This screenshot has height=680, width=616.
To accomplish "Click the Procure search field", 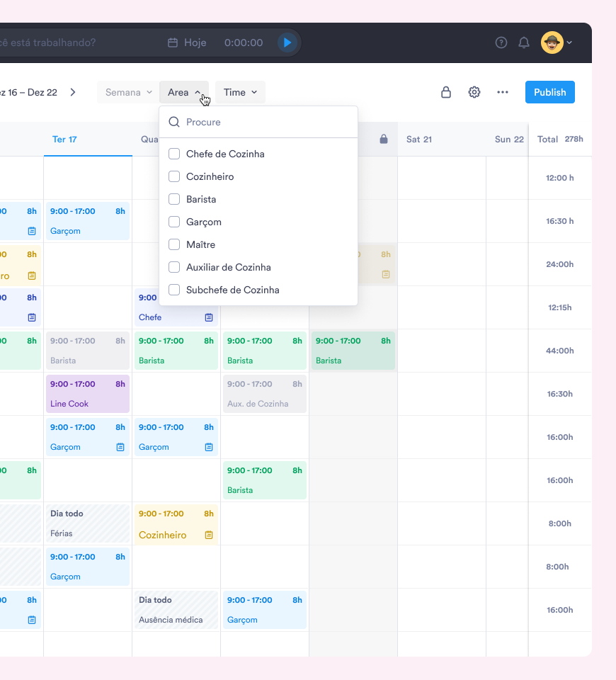I will [266, 122].
